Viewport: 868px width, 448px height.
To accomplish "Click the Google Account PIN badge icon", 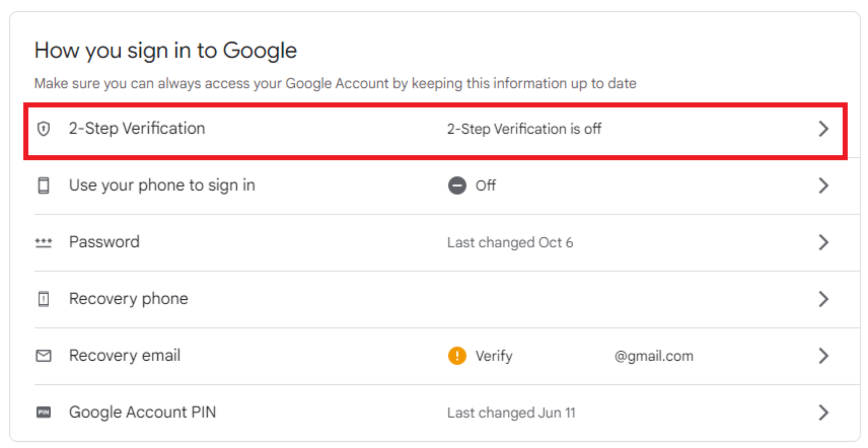I will click(x=44, y=412).
